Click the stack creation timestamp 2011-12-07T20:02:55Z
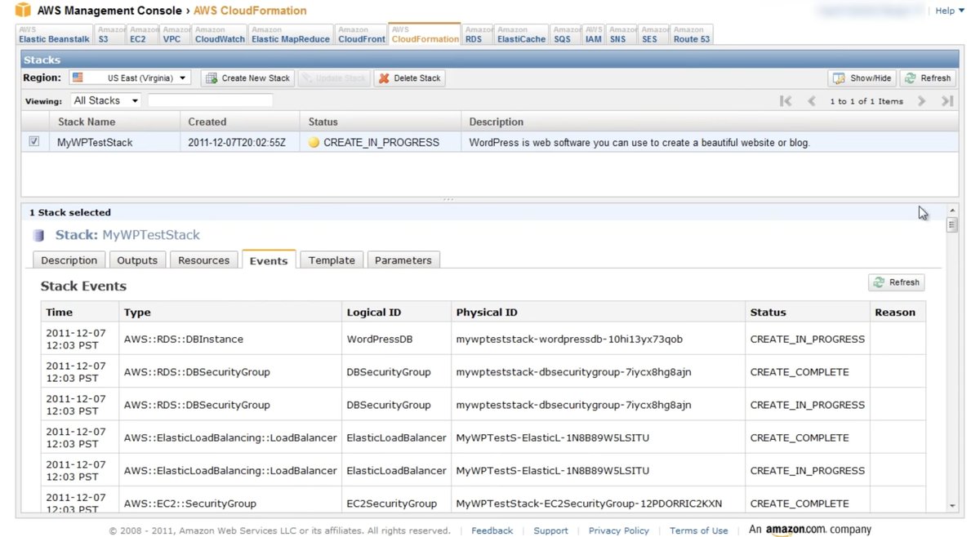 pyautogui.click(x=237, y=142)
